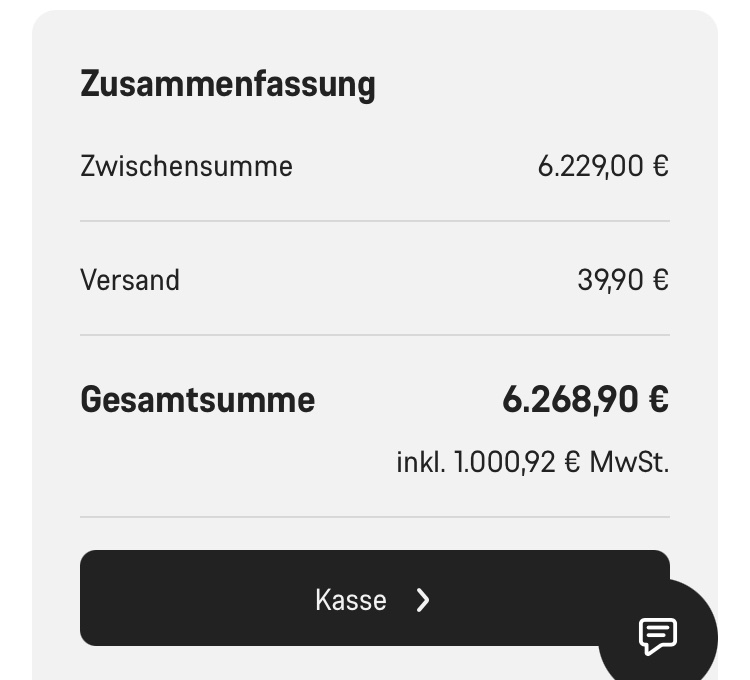Screen dimensions: 750x680
Task: Click the divider line below Versand row
Action: tap(375, 335)
